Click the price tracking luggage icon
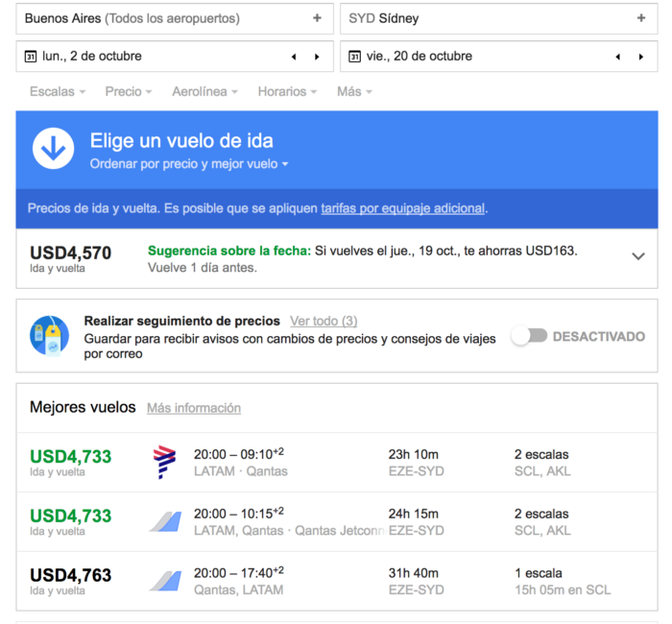This screenshot has width=672, height=624. click(x=49, y=336)
